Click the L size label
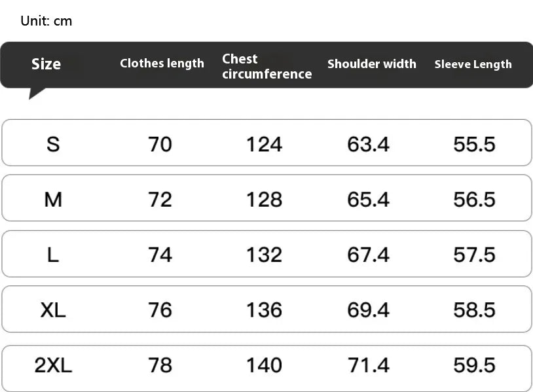The width and height of the screenshot is (533, 392). click(x=53, y=255)
